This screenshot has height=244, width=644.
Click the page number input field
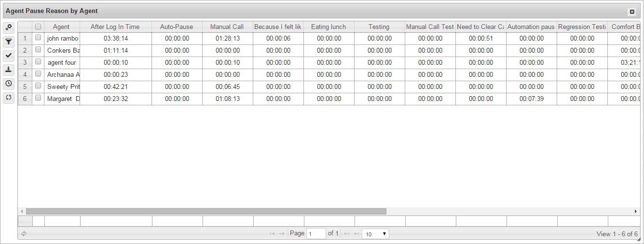(316, 234)
